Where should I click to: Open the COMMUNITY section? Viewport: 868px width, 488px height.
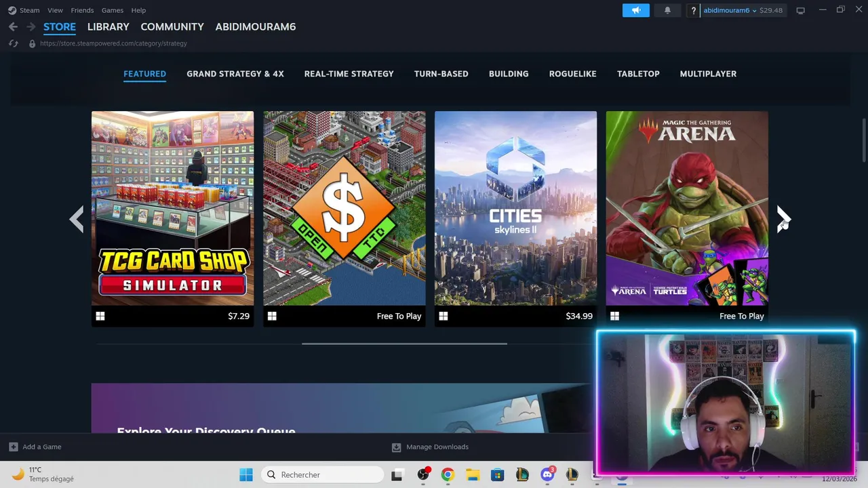172,26
